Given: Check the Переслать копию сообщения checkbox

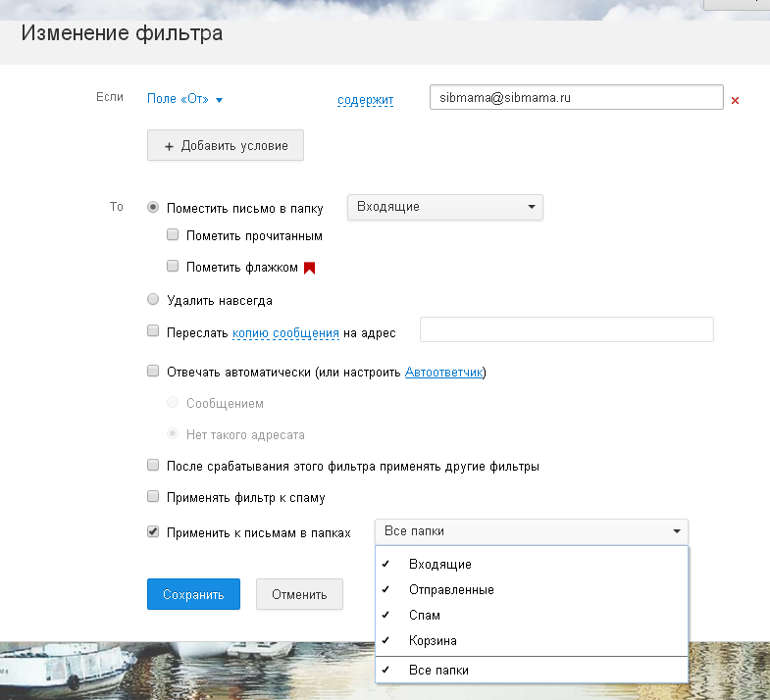Looking at the screenshot, I should point(153,330).
